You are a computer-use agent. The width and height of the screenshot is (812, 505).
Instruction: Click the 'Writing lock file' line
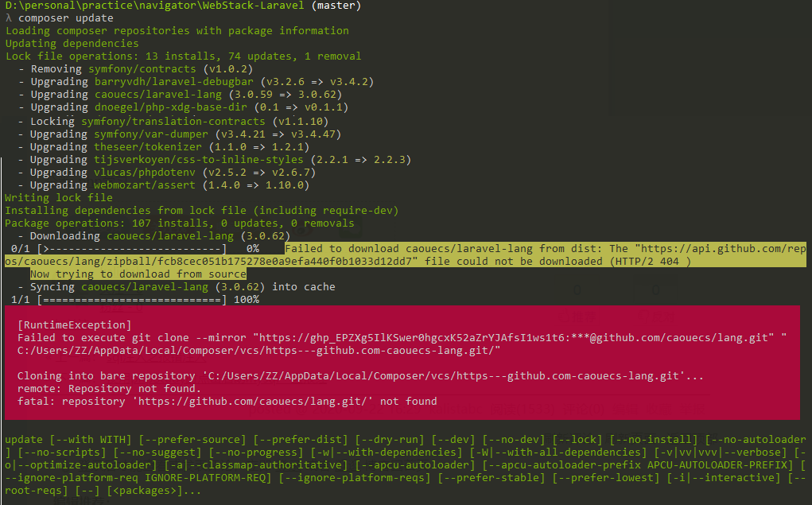(x=59, y=198)
